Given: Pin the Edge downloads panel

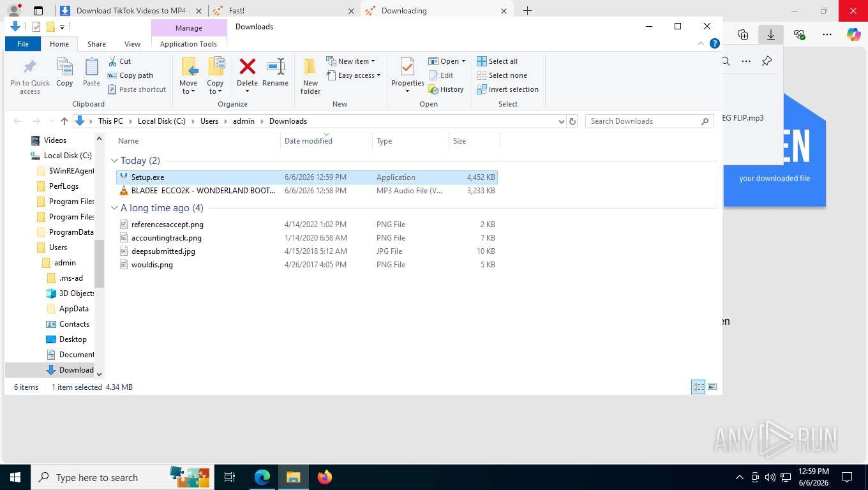Looking at the screenshot, I should pos(767,61).
